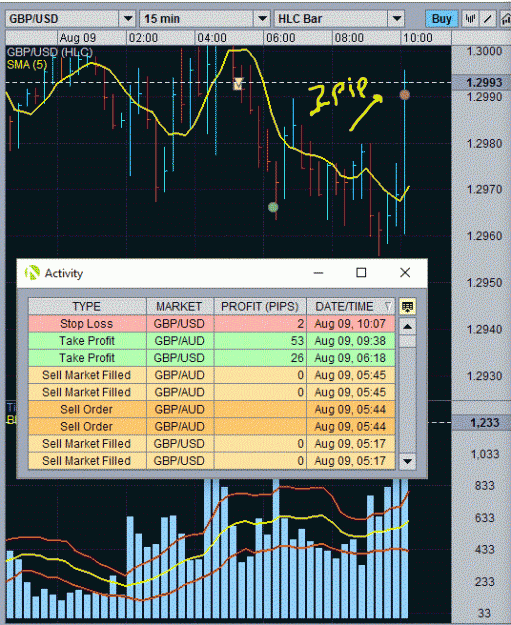Minimize the Activity window
The width and height of the screenshot is (511, 625).
click(x=318, y=273)
